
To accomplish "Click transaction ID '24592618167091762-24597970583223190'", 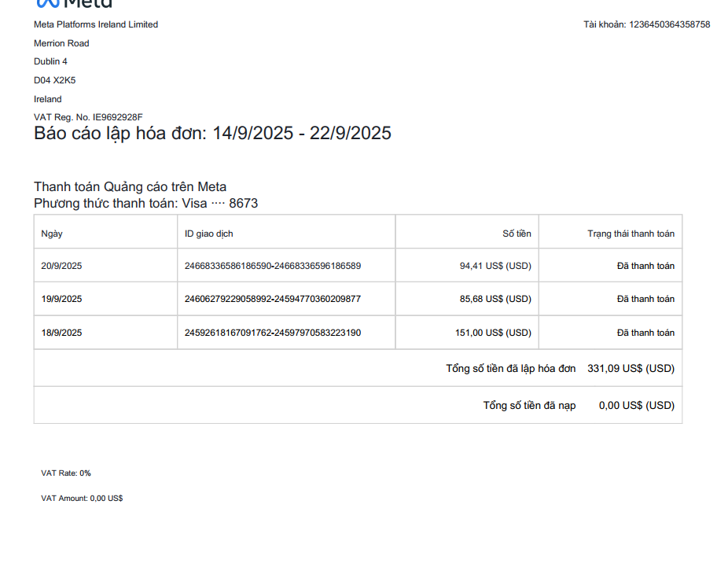I will [x=273, y=333].
